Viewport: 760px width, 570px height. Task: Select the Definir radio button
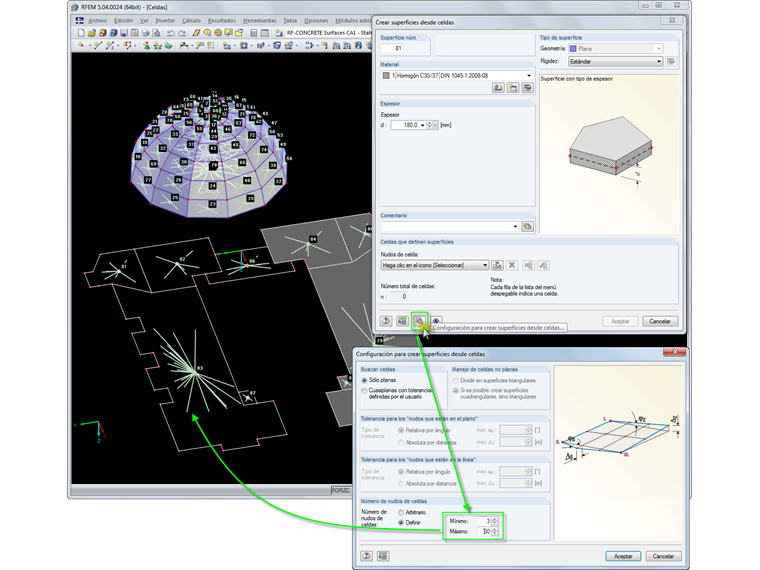tap(401, 522)
